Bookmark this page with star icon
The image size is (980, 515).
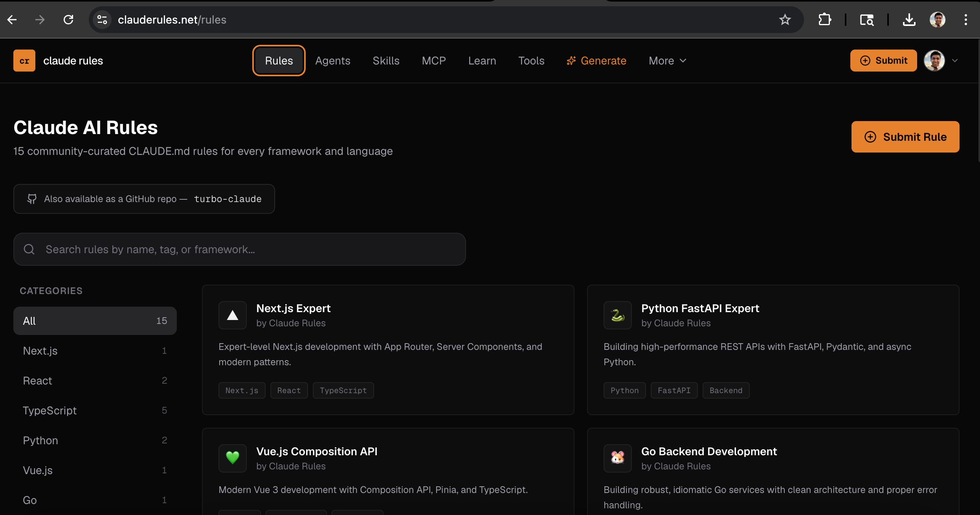coord(785,20)
